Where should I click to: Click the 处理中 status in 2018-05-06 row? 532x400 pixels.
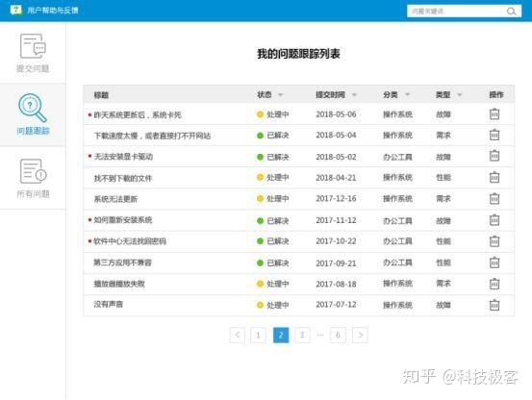[x=273, y=114]
